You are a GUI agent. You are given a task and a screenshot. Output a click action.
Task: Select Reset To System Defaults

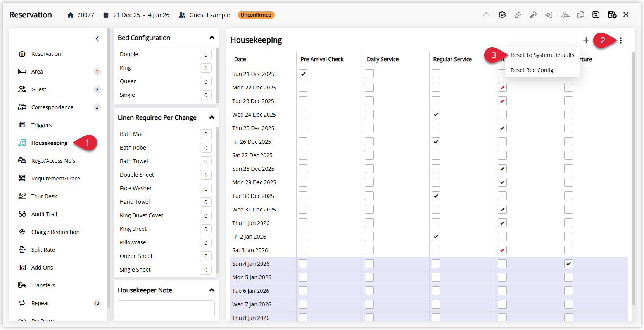pos(542,55)
